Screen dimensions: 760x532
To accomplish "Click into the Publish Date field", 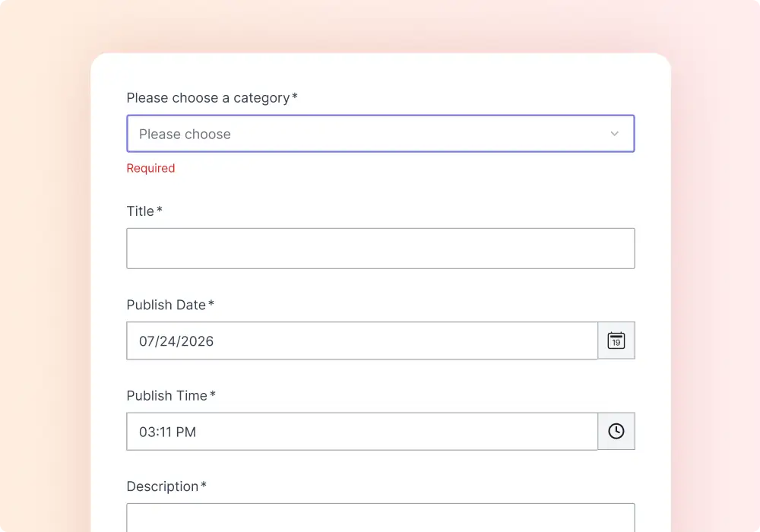I will coord(362,340).
